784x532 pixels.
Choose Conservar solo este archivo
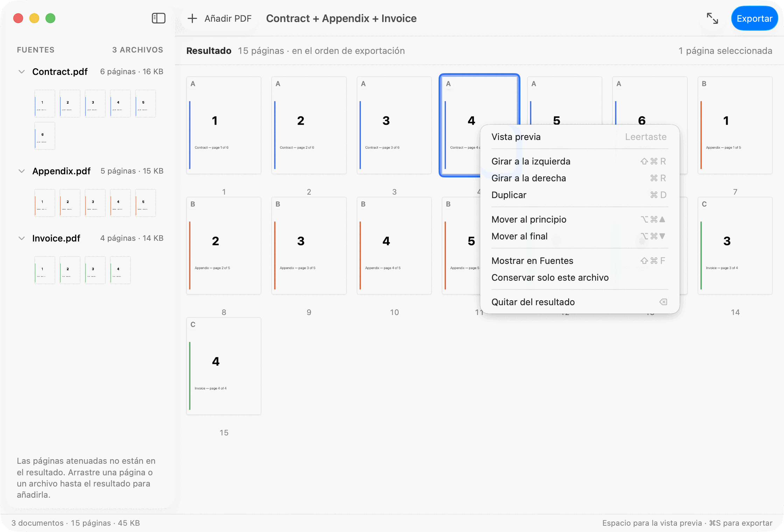click(x=580, y=278)
